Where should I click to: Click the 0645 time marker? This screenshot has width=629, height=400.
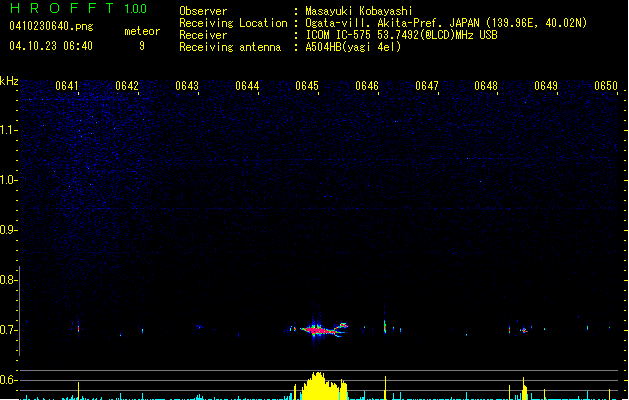(x=307, y=86)
